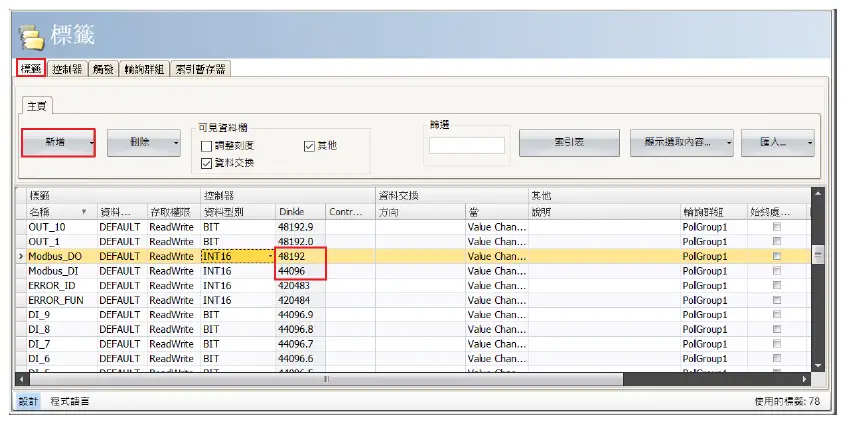Open the 刪除 button dropdown arrow
Viewport: 843px width, 427px height.
pyautogui.click(x=176, y=143)
